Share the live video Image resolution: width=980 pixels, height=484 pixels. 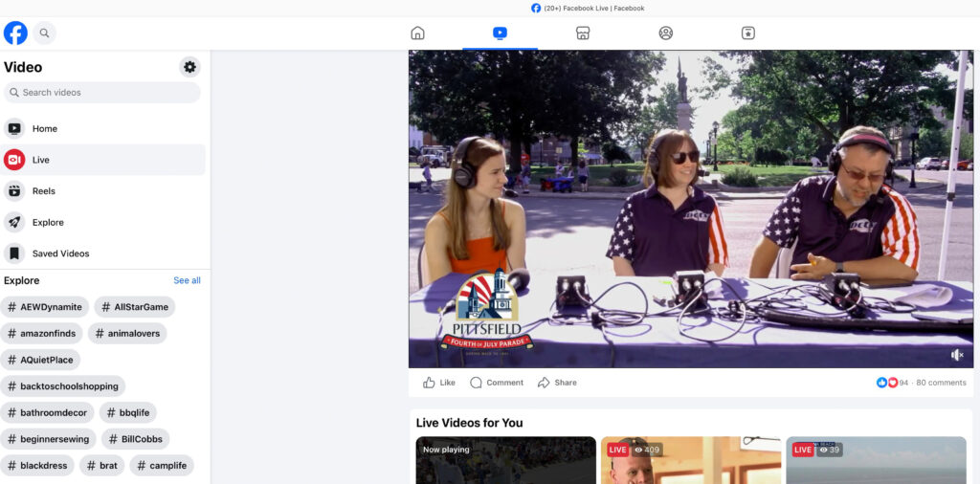point(557,383)
